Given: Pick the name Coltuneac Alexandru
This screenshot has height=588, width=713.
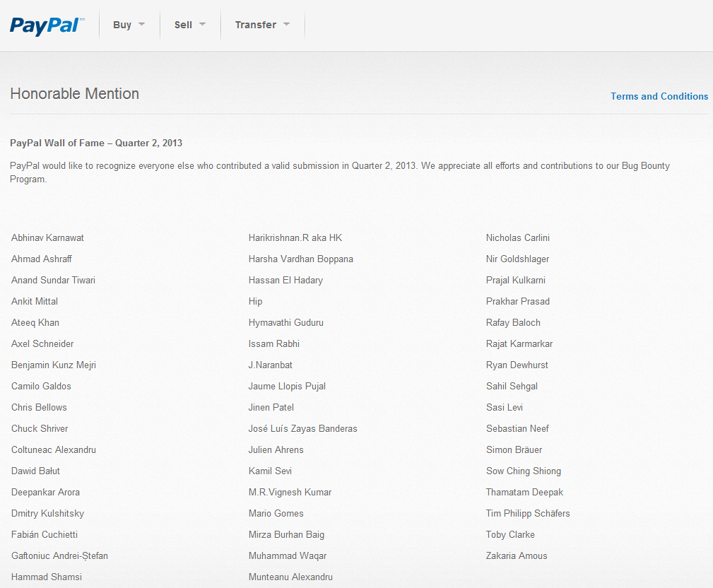Looking at the screenshot, I should click(x=54, y=449).
